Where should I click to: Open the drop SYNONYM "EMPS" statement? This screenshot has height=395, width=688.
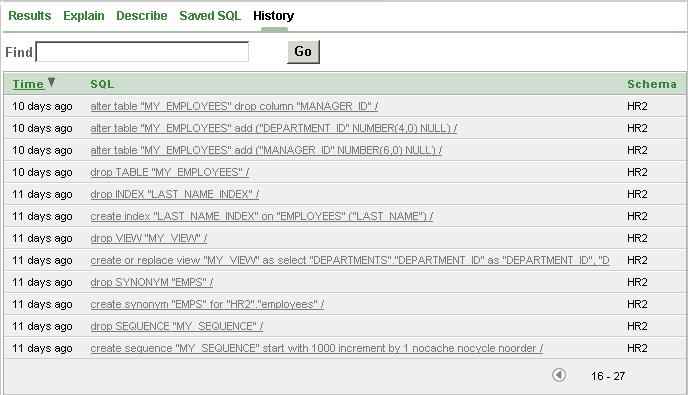151,282
